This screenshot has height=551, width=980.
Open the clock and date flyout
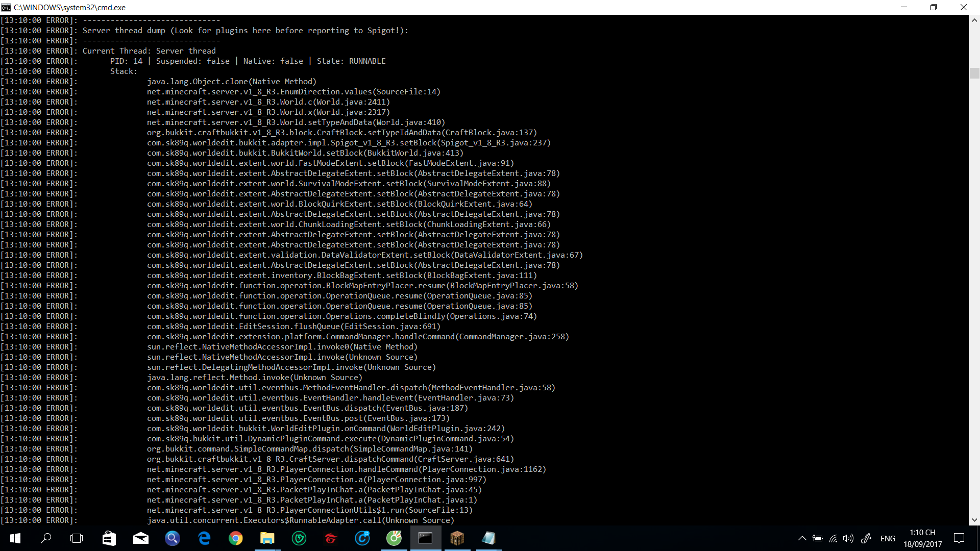[x=922, y=538]
